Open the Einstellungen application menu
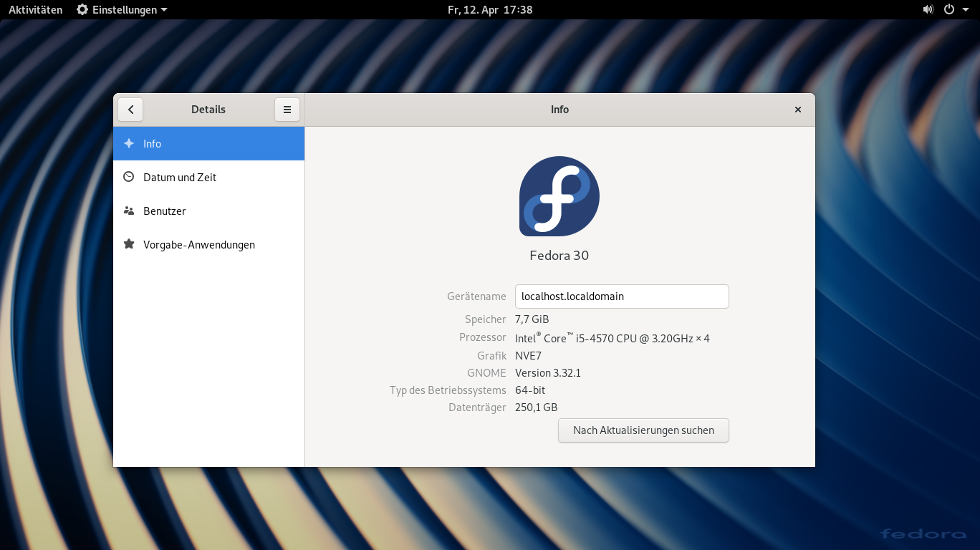The width and height of the screenshot is (980, 550). (x=122, y=9)
